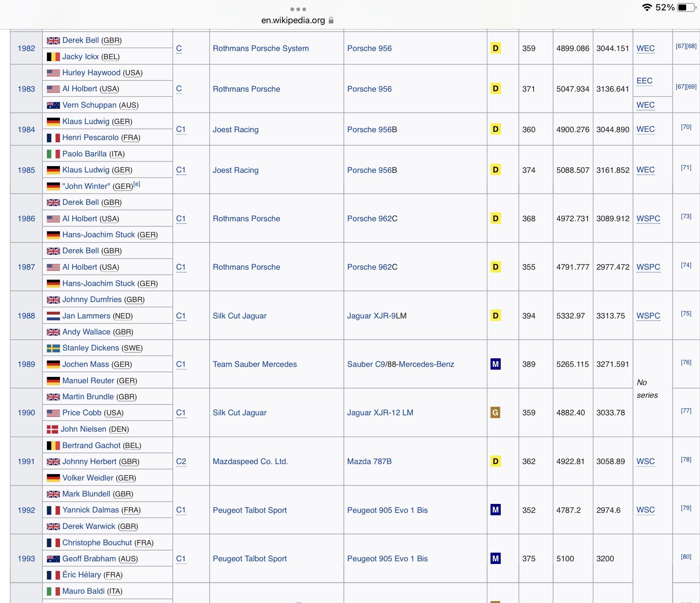Open Derek Bell link in 1986 row
Viewport: 700px width, 603px height.
(80, 202)
